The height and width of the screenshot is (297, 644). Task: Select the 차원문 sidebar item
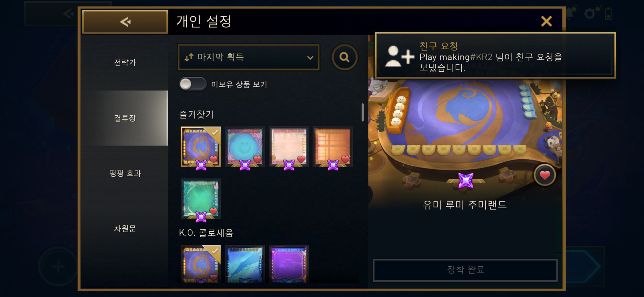click(x=125, y=229)
